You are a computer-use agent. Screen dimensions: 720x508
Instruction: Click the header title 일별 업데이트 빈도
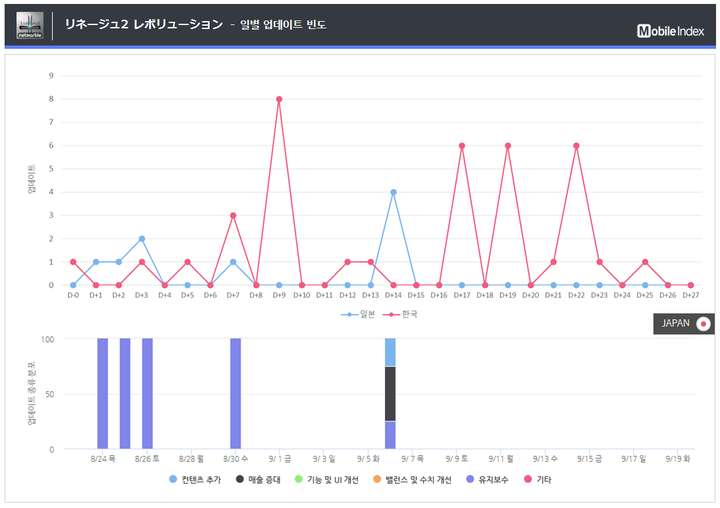point(283,25)
